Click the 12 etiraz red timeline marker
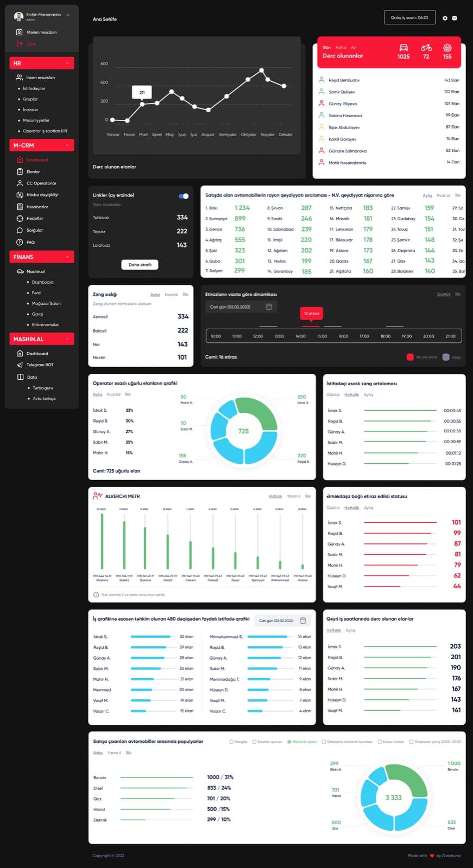The width and height of the screenshot is (473, 868). (x=311, y=313)
